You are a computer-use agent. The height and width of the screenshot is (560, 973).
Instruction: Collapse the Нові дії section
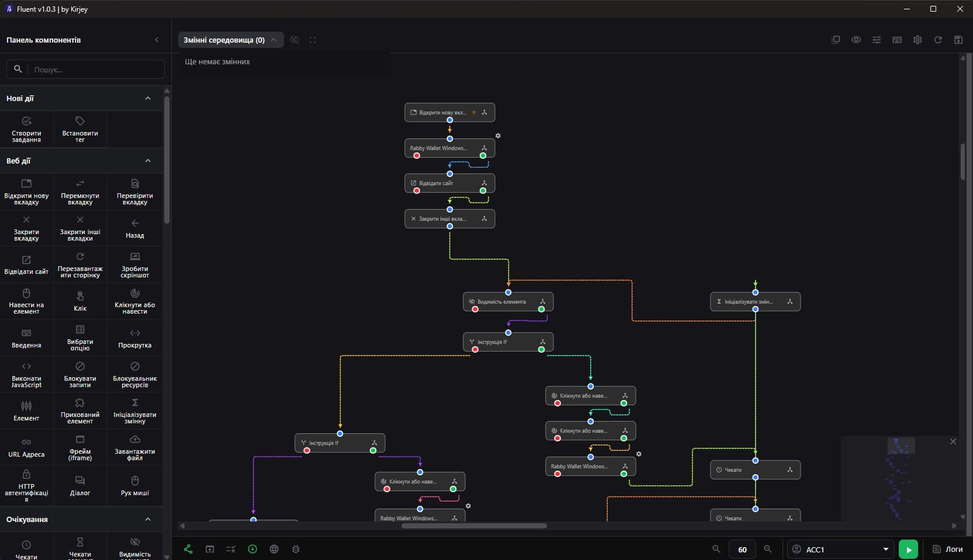click(148, 98)
